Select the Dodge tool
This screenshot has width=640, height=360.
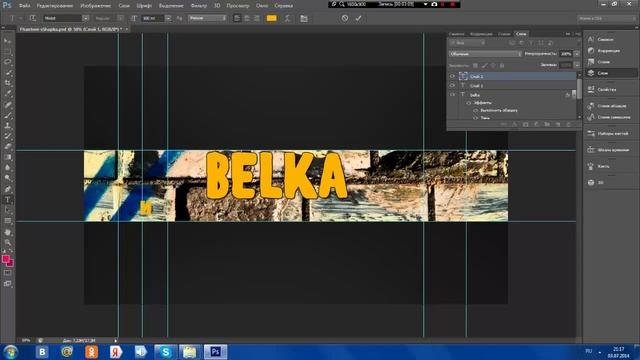pyautogui.click(x=7, y=178)
